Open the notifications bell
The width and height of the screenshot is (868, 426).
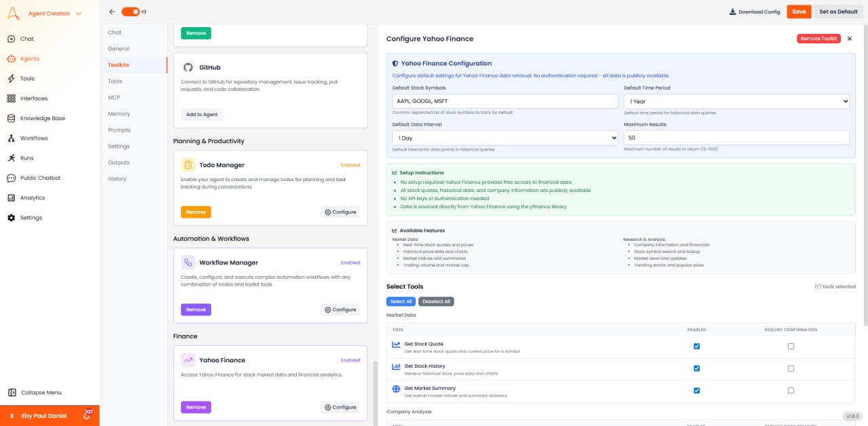[87, 415]
